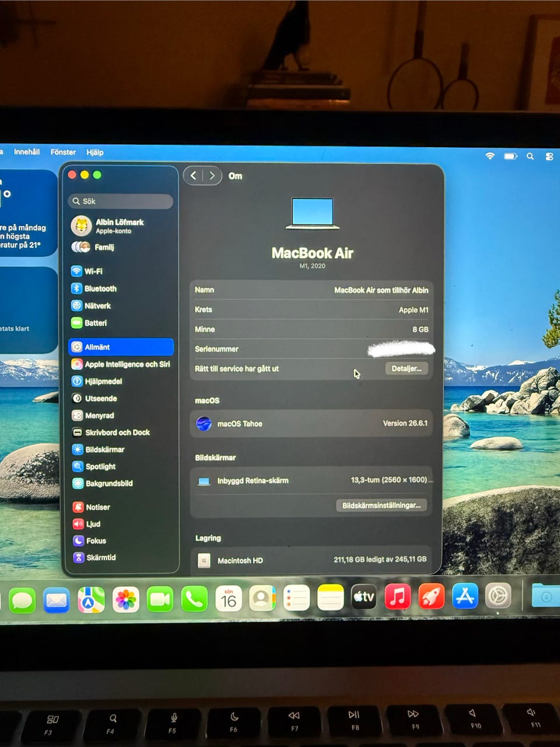Click Wi-Fi icon in menu bar

(490, 156)
